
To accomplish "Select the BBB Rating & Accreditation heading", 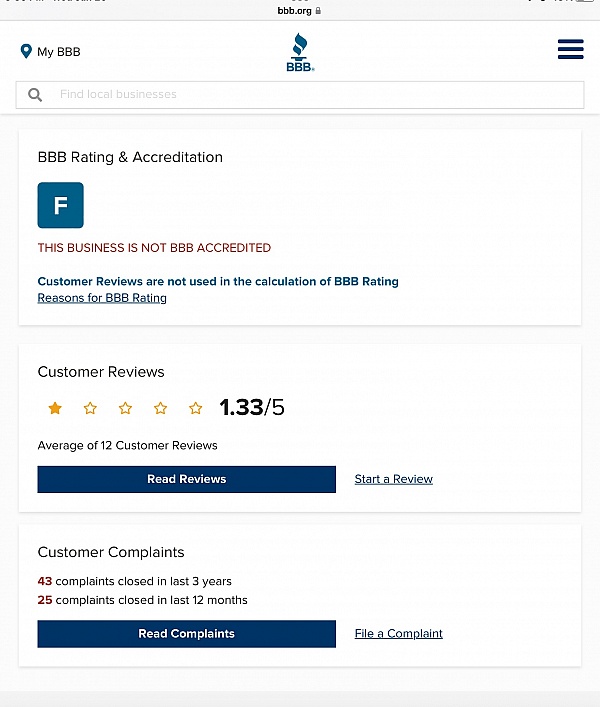I will point(130,157).
